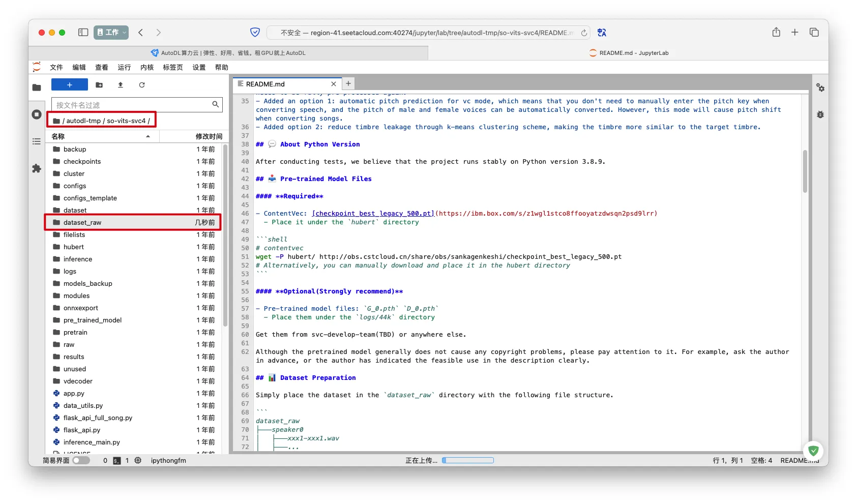Viewport: 857px width, 504px height.
Task: Open the table of contents sidebar panel
Action: point(37,141)
